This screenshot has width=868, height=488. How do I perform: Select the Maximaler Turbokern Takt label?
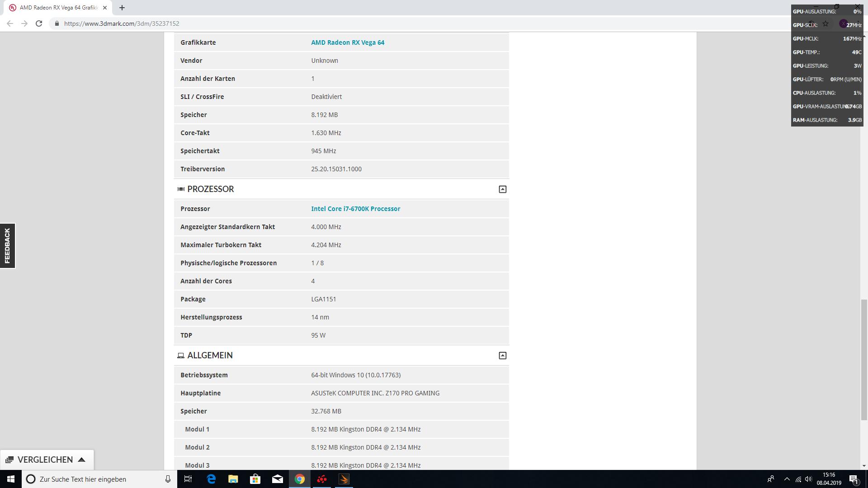point(221,245)
